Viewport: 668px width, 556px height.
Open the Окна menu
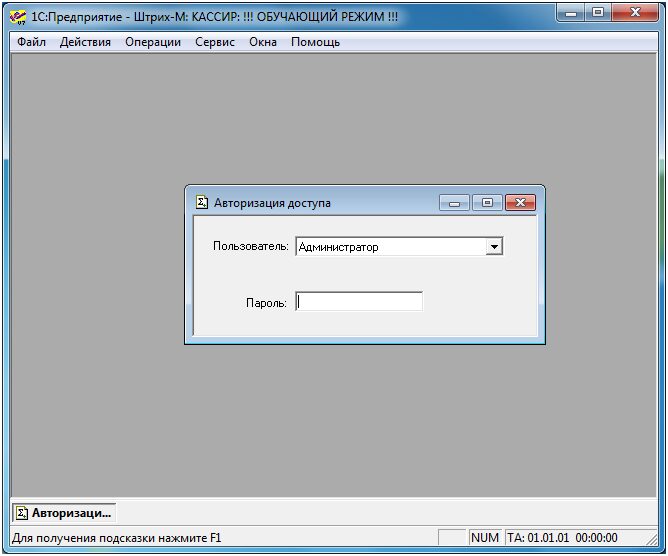[263, 42]
